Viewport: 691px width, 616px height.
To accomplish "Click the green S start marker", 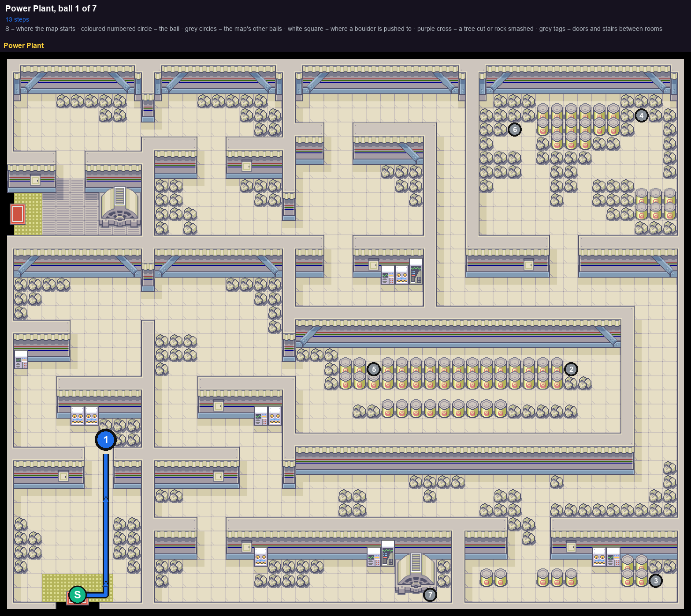I will tap(78, 595).
